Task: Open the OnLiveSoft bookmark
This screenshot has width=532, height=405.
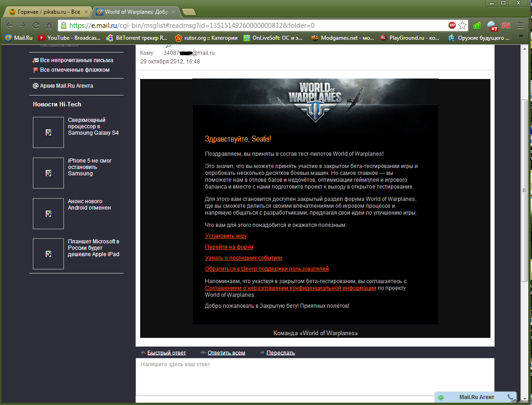Action: (x=273, y=38)
